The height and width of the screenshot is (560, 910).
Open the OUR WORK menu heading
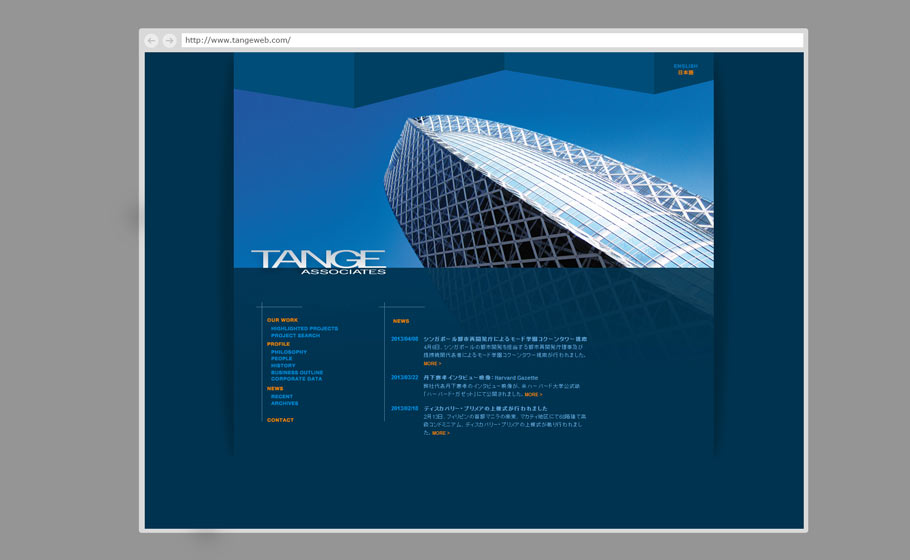[283, 320]
